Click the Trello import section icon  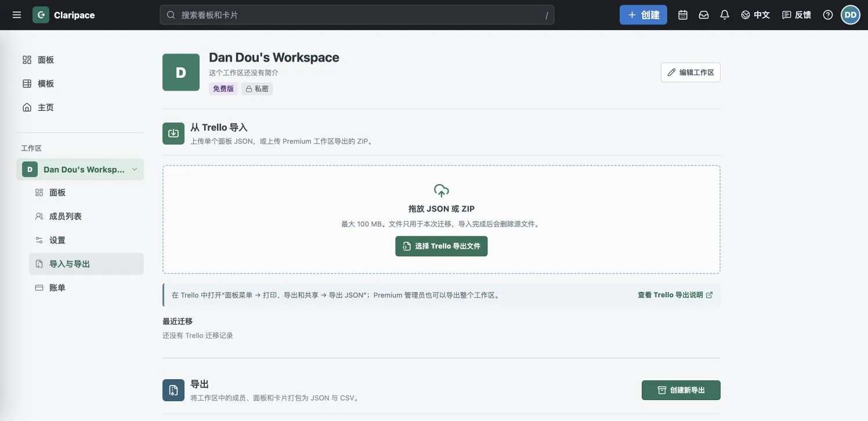pyautogui.click(x=173, y=133)
